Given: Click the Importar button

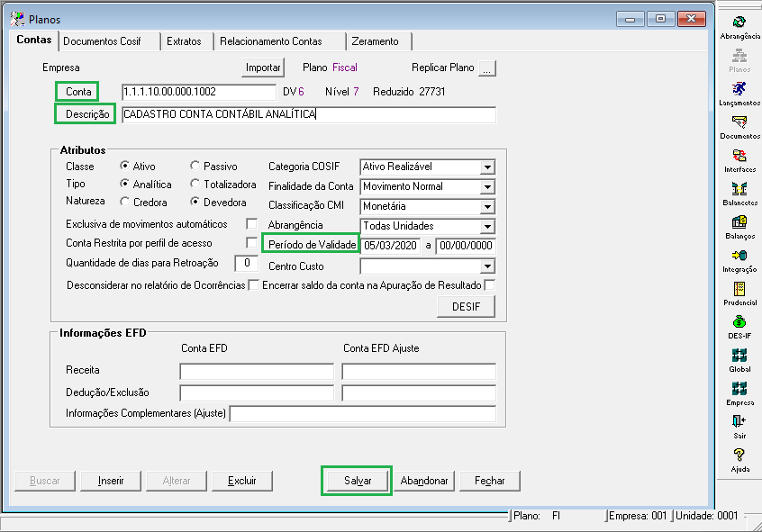Looking at the screenshot, I should [263, 68].
